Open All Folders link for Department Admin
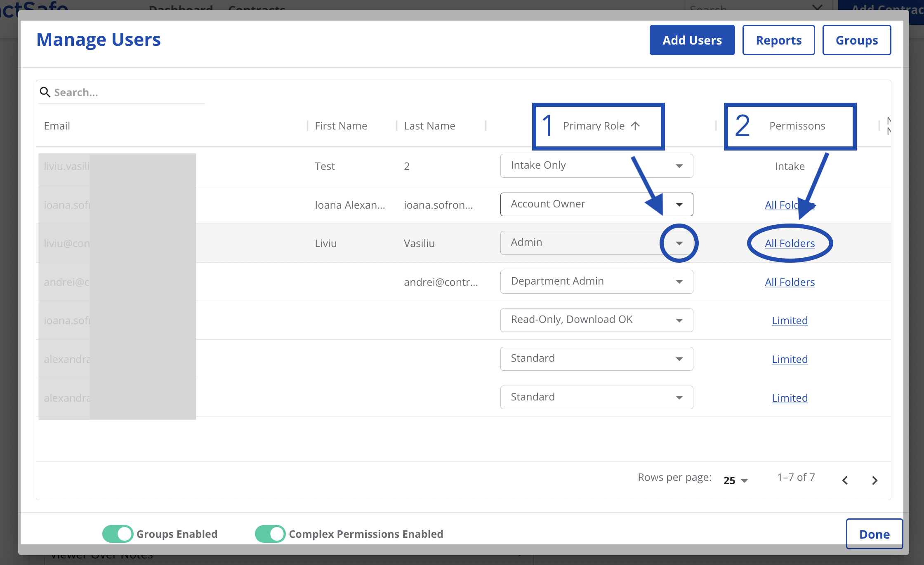Image resolution: width=924 pixels, height=565 pixels. click(790, 282)
